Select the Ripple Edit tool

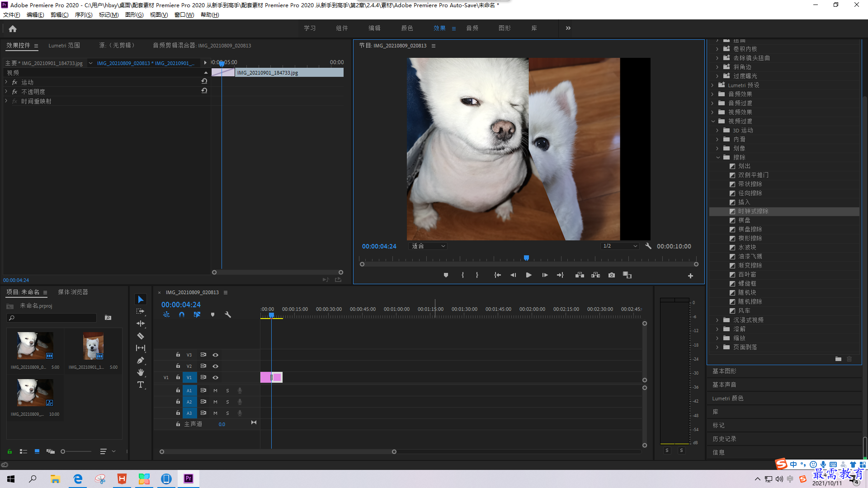pyautogui.click(x=141, y=324)
